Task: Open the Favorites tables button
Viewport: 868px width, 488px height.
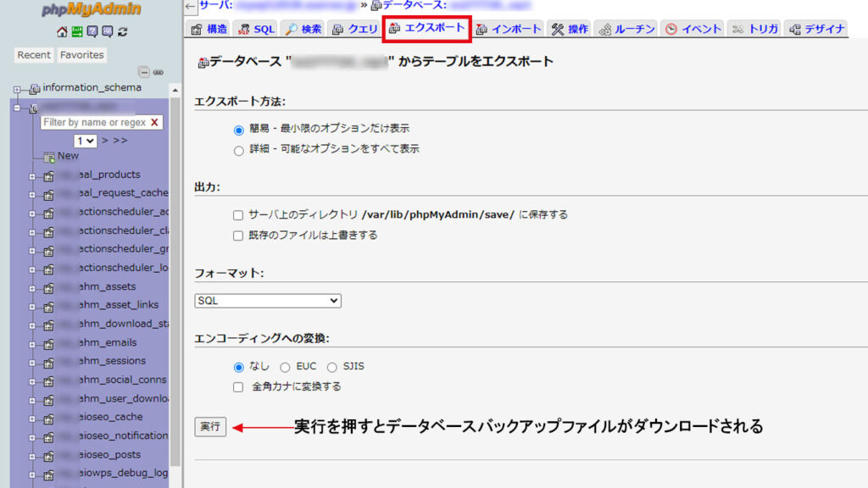Action: [82, 55]
